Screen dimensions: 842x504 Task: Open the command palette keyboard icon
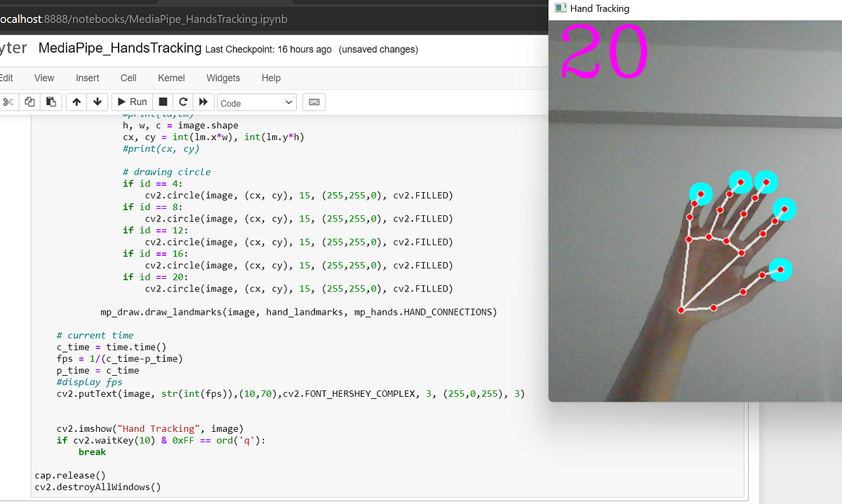pos(314,102)
